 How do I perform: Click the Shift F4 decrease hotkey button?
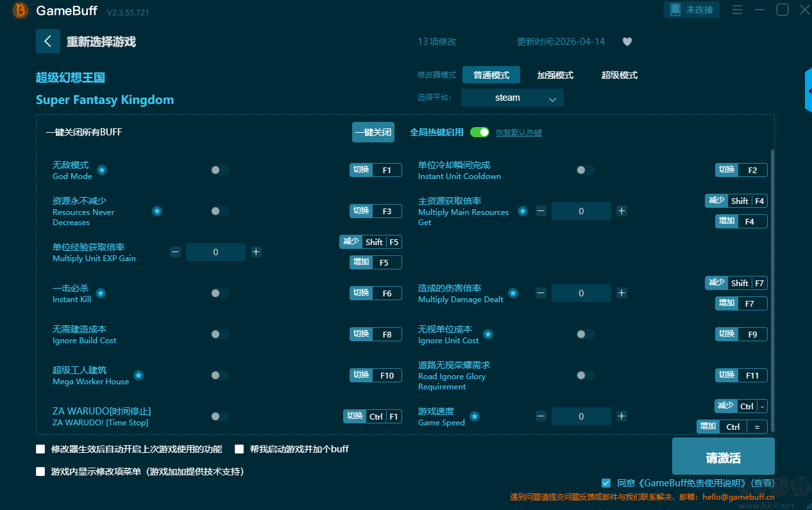(x=736, y=201)
